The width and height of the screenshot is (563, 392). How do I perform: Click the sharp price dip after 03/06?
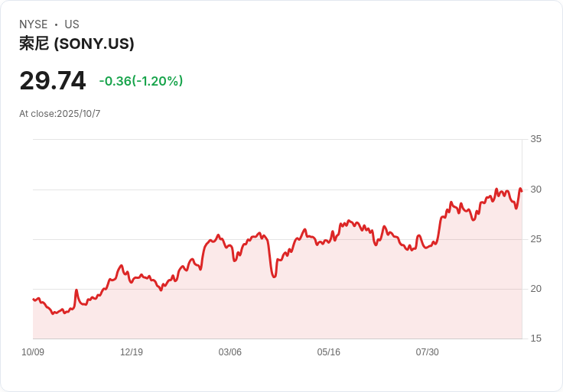[x=274, y=276]
